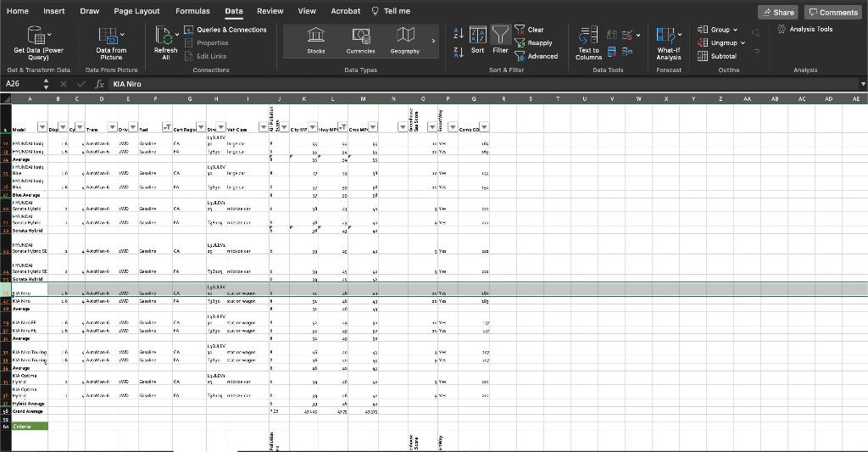Sort descending Z to A
The image size is (868, 452).
(459, 52)
